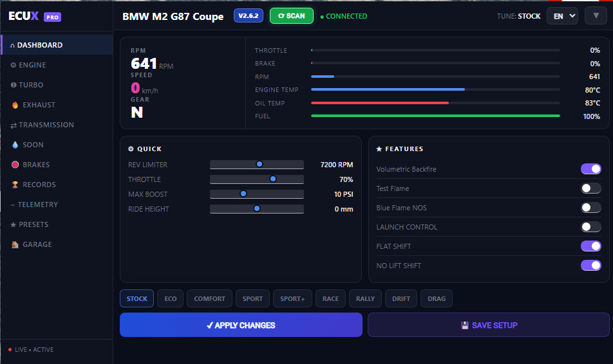Image resolution: width=613 pixels, height=364 pixels.
Task: Turn off Flat Shift switch
Action: click(590, 246)
